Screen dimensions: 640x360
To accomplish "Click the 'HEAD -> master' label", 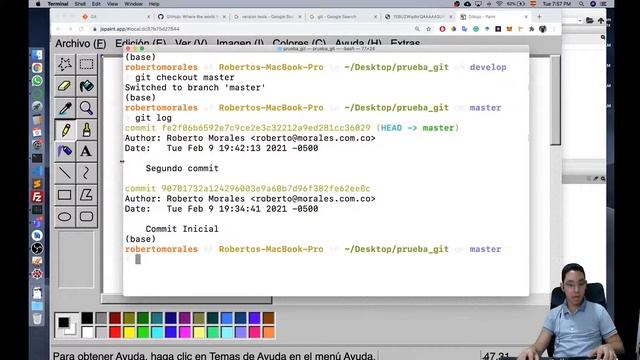I will (x=418, y=128).
